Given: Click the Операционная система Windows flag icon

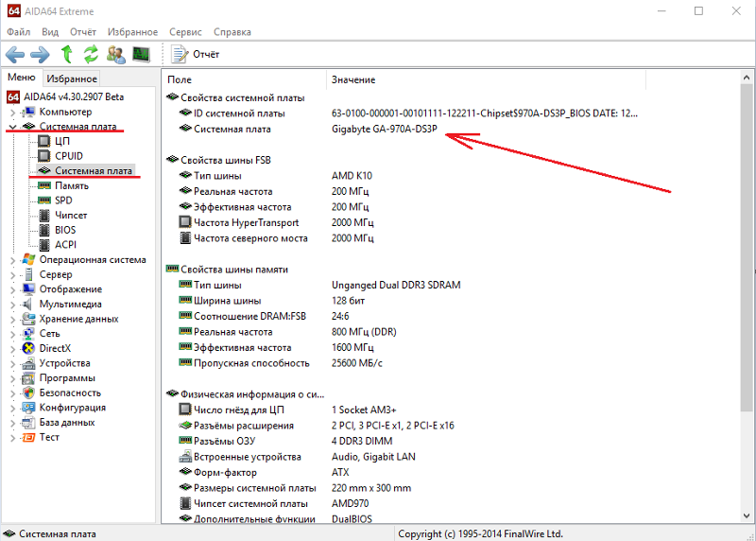Looking at the screenshot, I should (x=28, y=260).
